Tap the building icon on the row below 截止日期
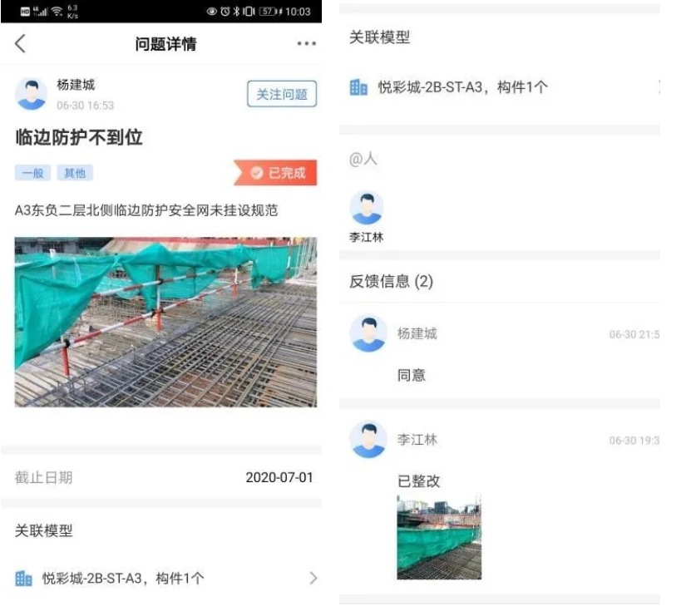The width and height of the screenshot is (686, 616). pos(24,578)
